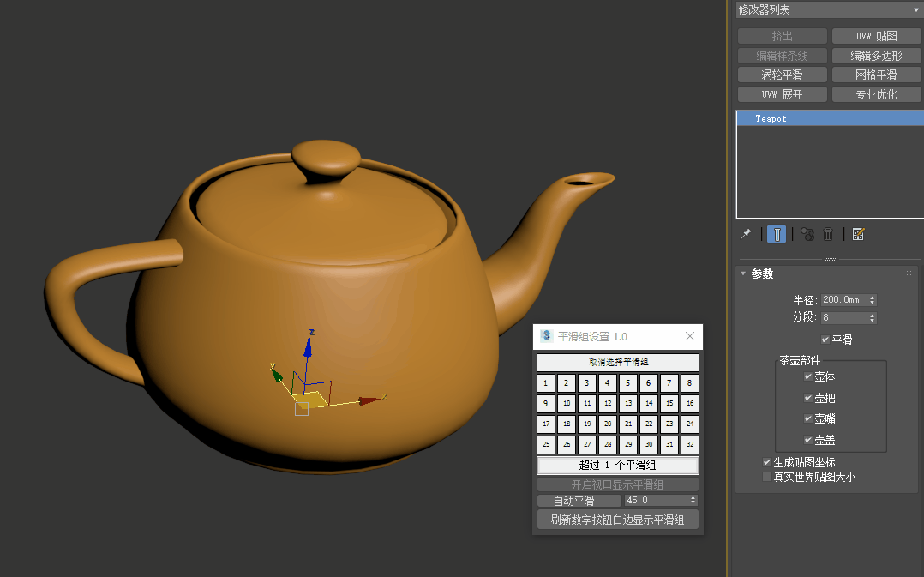The height and width of the screenshot is (577, 924).
Task: Collapse the 参数 rollout
Action: (743, 273)
